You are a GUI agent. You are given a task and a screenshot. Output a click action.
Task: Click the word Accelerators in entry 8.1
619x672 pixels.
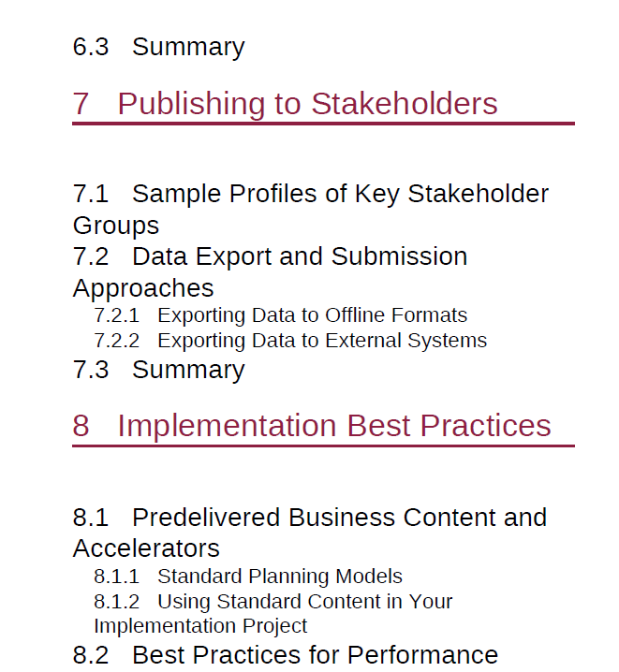[x=146, y=548]
